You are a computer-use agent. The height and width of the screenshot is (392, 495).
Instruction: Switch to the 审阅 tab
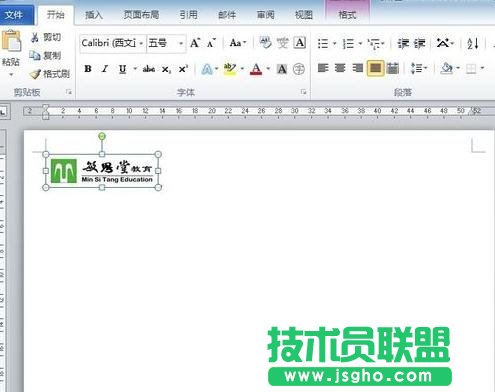tap(265, 15)
